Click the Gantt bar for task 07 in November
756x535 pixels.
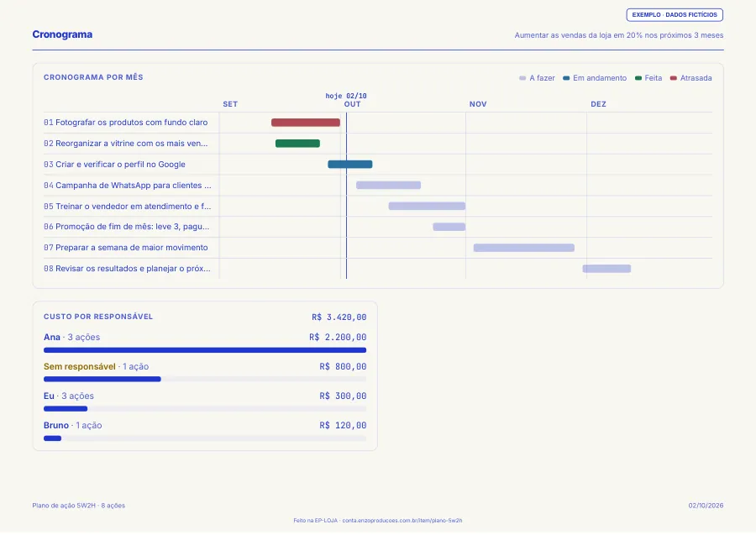coord(523,248)
